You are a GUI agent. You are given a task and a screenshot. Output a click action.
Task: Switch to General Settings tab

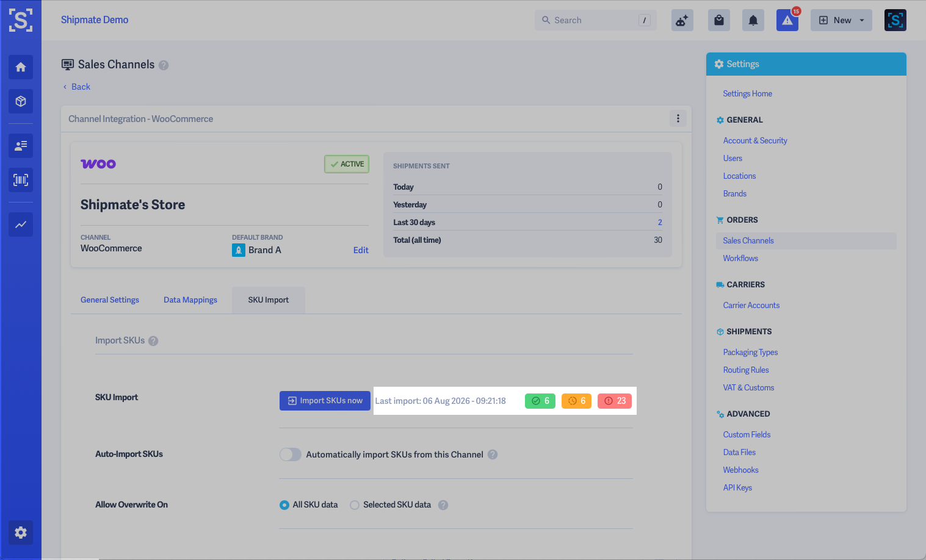(x=110, y=300)
